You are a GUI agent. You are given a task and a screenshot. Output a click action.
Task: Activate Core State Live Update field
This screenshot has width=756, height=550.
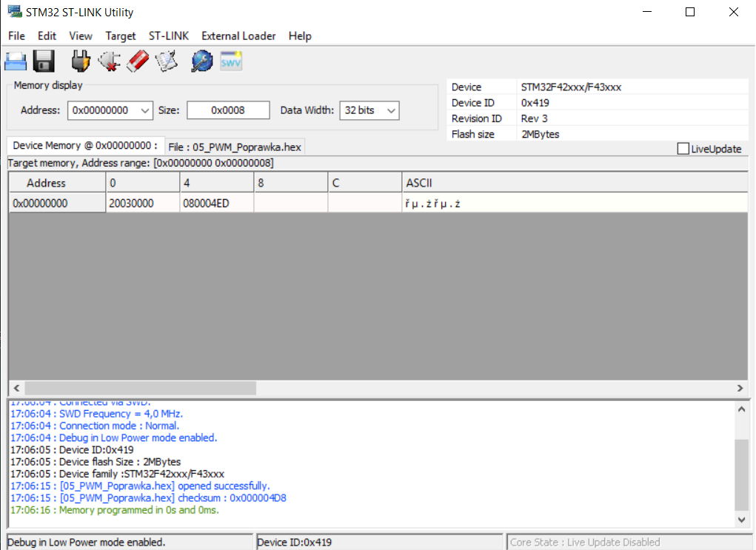pyautogui.click(x=629, y=542)
